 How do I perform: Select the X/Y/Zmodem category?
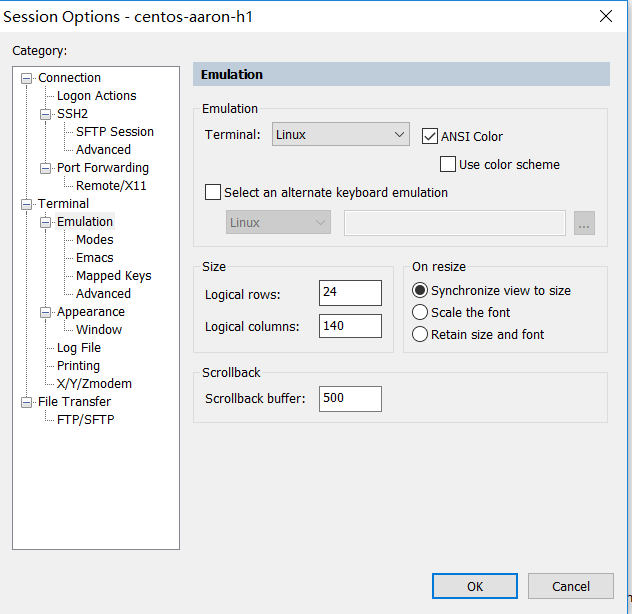pos(94,384)
